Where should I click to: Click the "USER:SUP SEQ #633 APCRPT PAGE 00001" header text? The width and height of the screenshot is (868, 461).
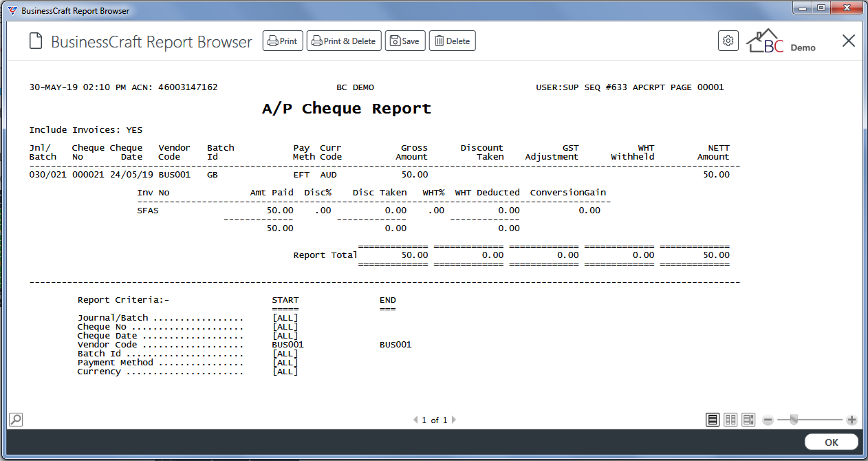point(630,87)
